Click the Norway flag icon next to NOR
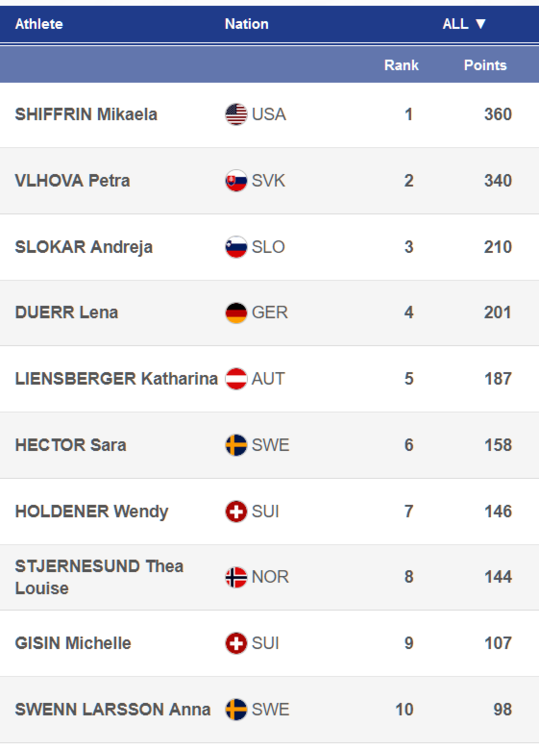The height and width of the screenshot is (750, 539). point(236,577)
